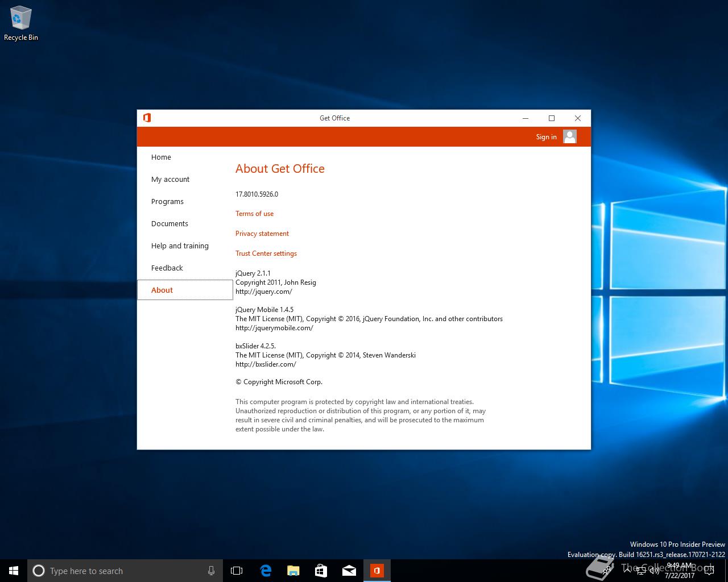The image size is (728, 582).
Task: Click the user avatar icon beside Sign in
Action: [x=570, y=136]
